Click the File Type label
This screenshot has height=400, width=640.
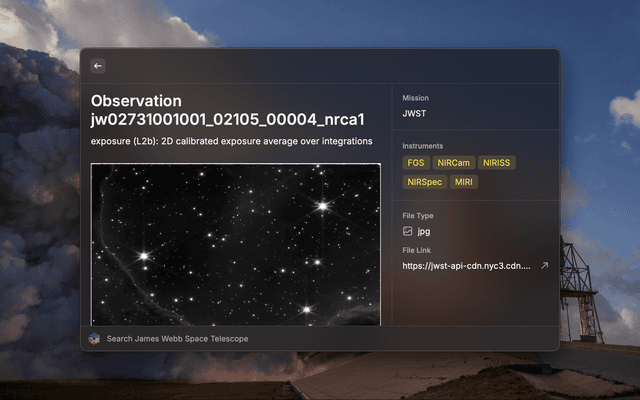coord(418,215)
